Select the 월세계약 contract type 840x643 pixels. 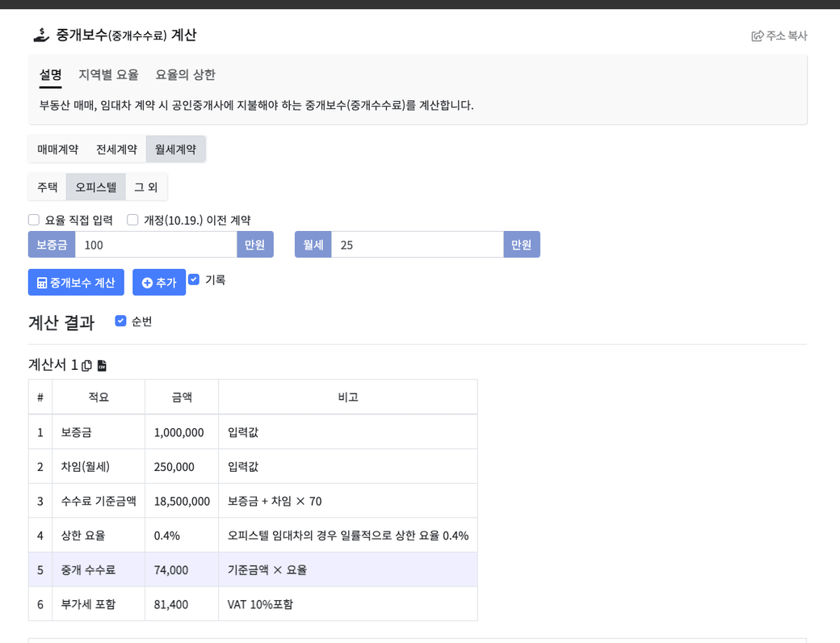(175, 149)
